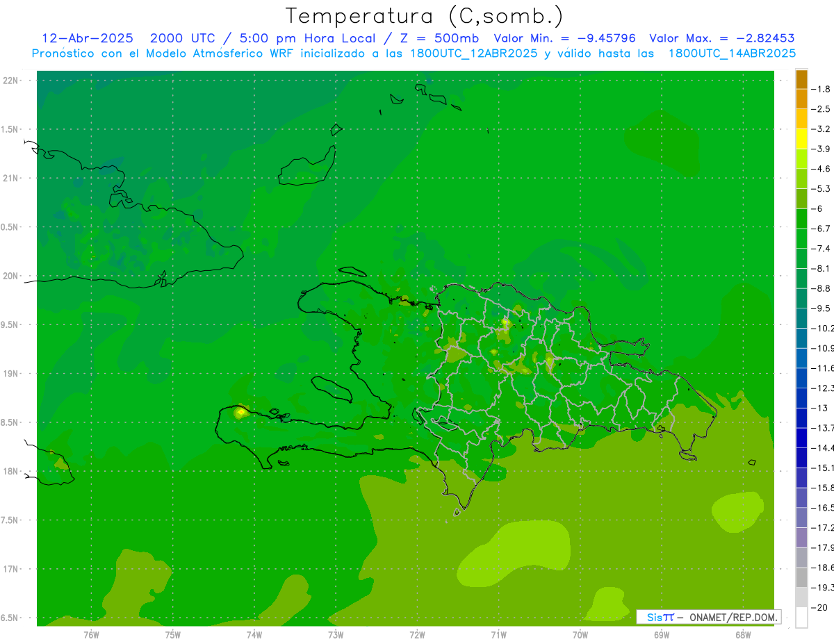Click the 68W longitude axis label
834x644 pixels.
[743, 634]
